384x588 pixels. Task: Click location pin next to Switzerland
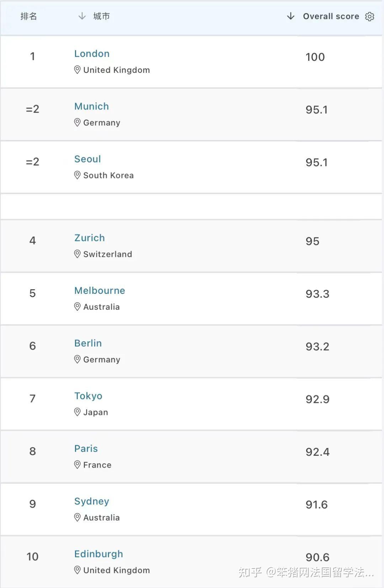[77, 254]
